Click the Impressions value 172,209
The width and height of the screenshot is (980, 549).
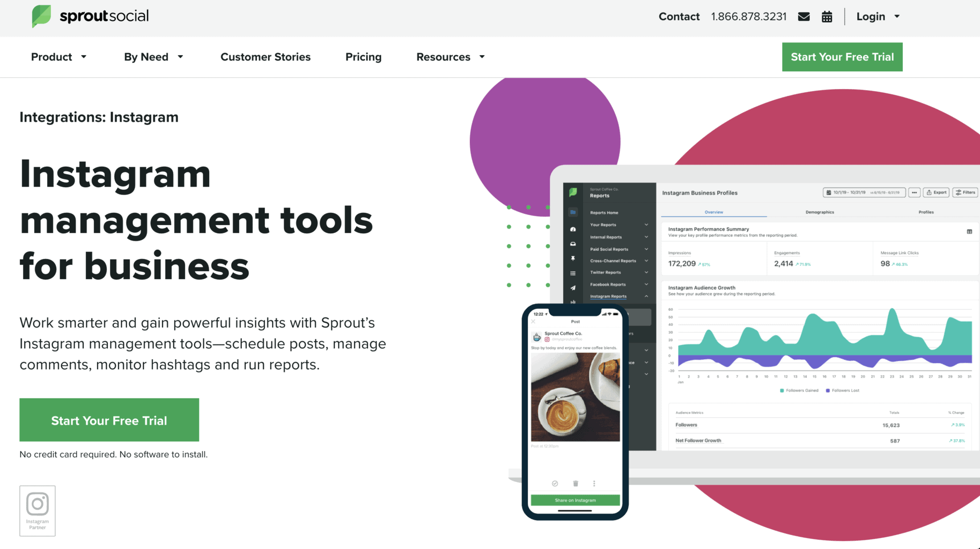pos(682,264)
